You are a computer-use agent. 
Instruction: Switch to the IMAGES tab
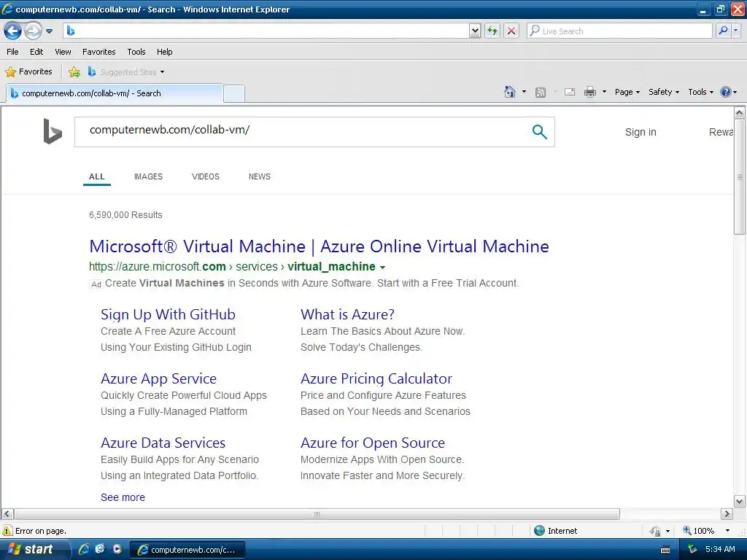point(148,176)
